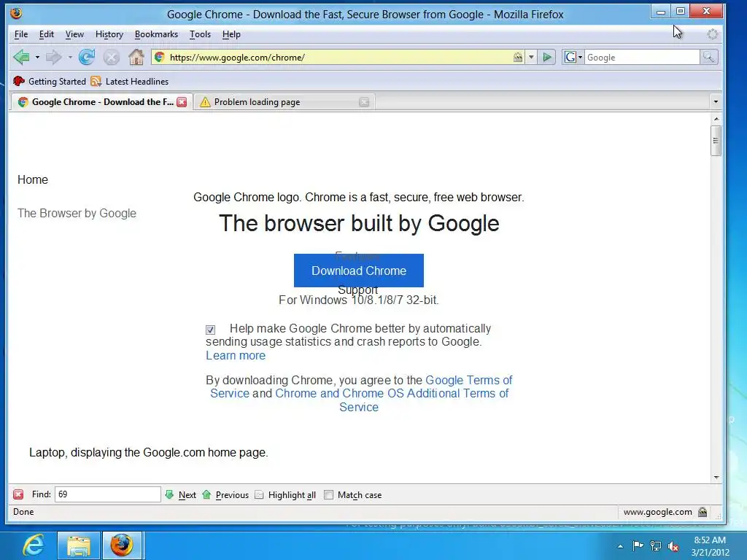
Task: Open the Edit menu
Action: [x=46, y=34]
